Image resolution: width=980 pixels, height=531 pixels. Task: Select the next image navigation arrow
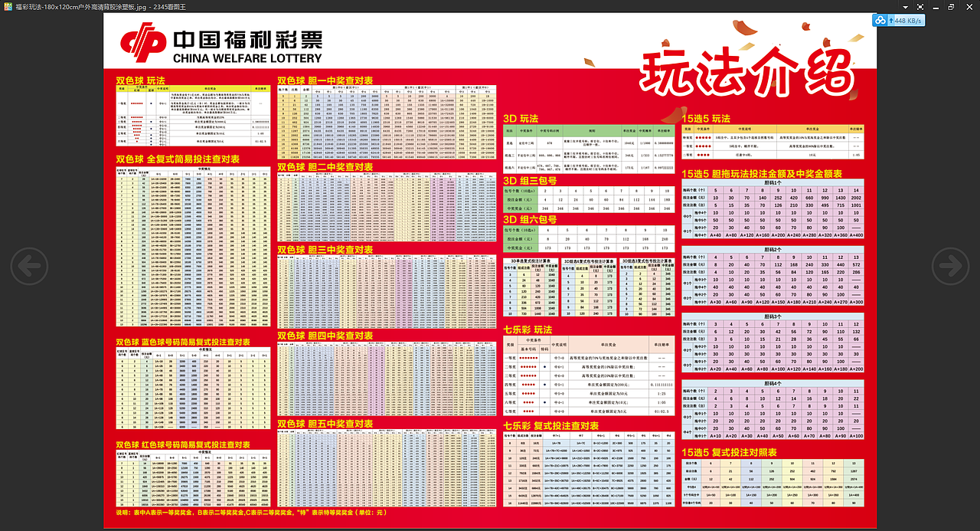[950, 266]
